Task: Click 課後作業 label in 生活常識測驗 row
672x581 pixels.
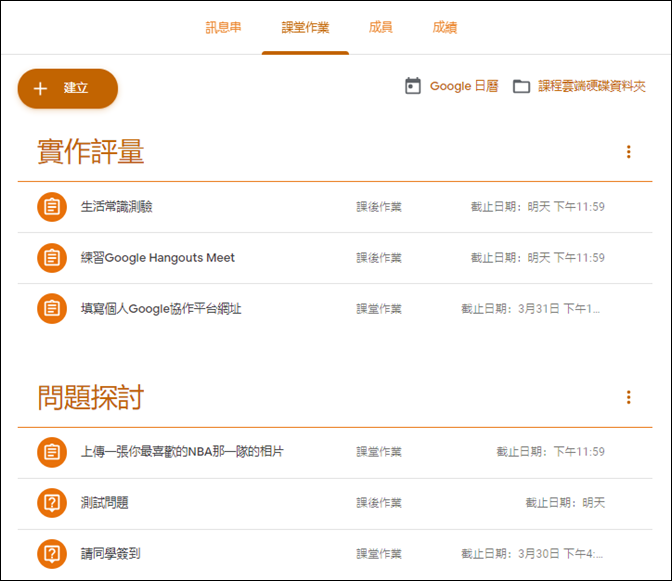Action: pyautogui.click(x=379, y=207)
